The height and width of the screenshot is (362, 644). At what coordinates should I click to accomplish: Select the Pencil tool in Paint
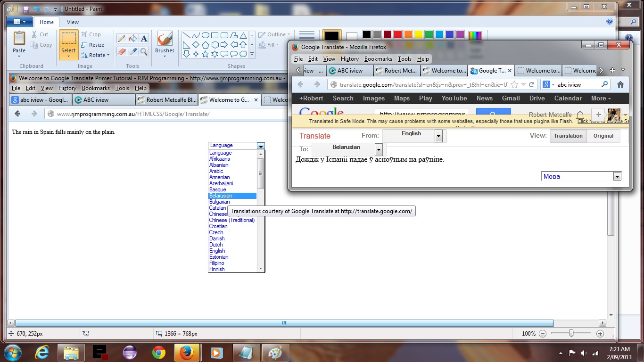pyautogui.click(x=122, y=39)
